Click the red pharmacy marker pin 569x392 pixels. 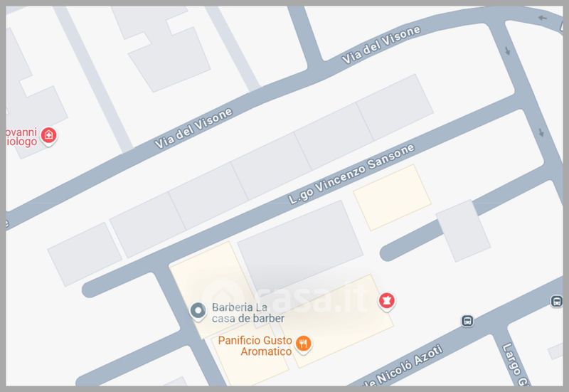387,302
